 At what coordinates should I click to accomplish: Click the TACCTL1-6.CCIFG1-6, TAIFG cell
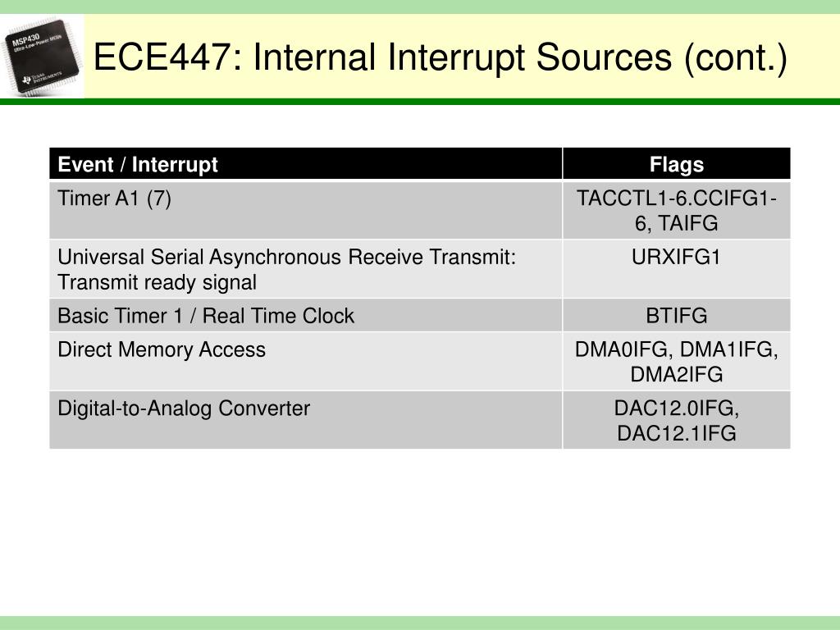pos(677,210)
